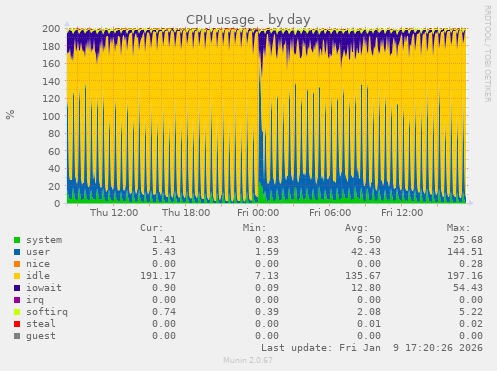Select the 'user' legend label
Image resolution: width=497 pixels, height=371 pixels.
38,252
